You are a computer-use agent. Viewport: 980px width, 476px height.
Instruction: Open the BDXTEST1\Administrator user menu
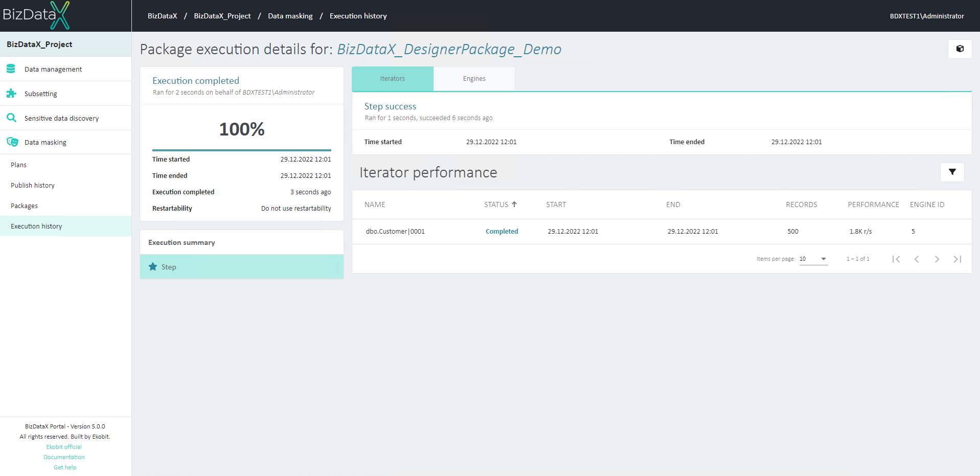pyautogui.click(x=927, y=16)
